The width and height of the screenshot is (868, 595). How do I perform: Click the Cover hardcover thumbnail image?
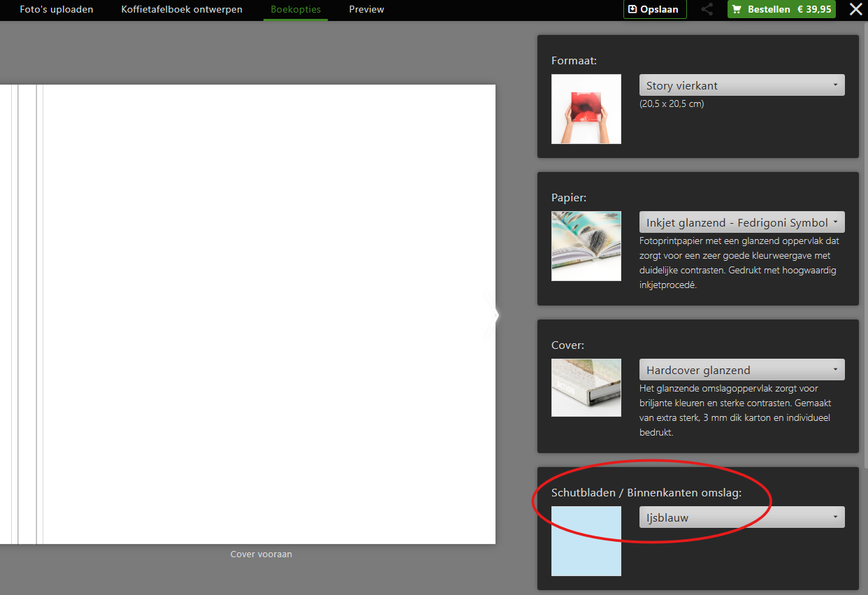tap(586, 387)
